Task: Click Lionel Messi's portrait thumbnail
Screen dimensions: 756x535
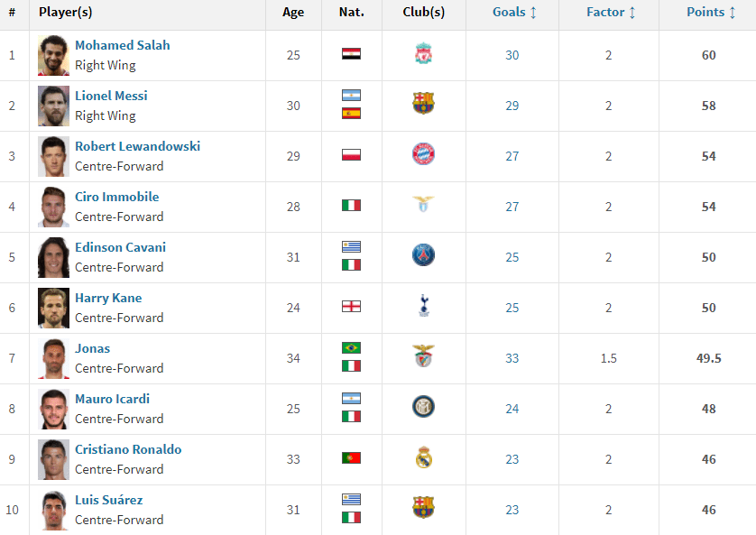Action: (53, 106)
